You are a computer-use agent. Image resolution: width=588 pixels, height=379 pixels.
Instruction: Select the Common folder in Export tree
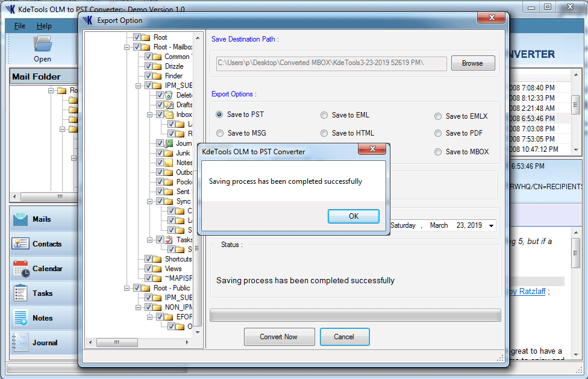[x=177, y=57]
